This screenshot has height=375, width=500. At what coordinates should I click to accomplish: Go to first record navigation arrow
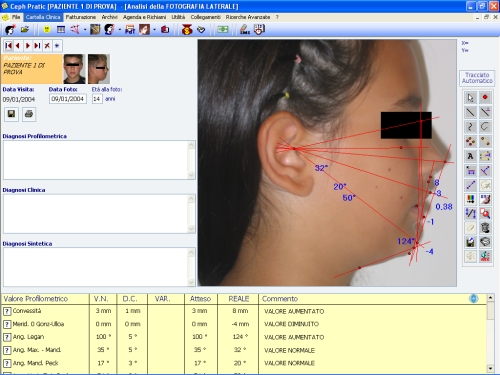tap(8, 46)
